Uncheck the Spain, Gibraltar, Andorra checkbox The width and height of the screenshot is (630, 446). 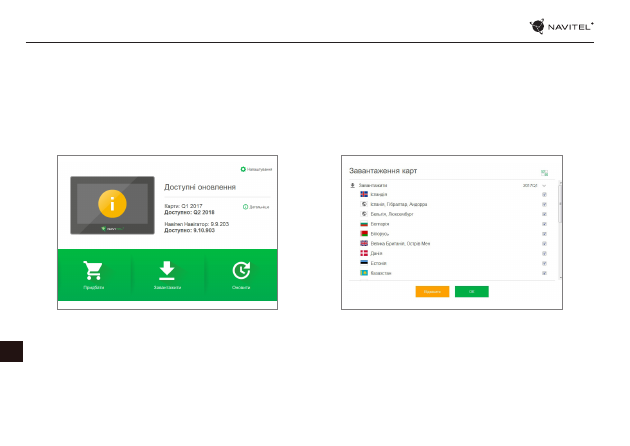544,204
